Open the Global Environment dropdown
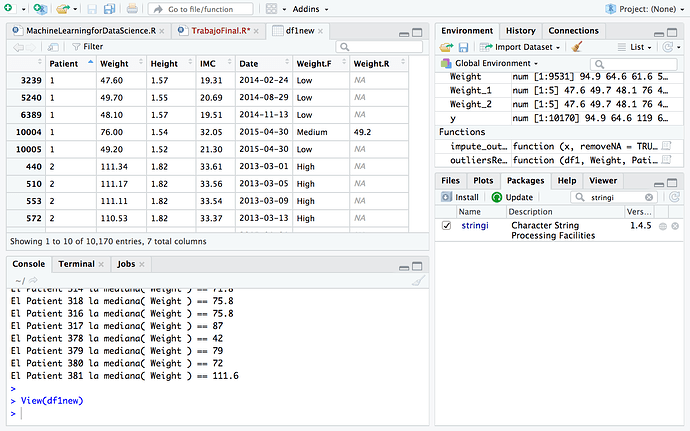Image resolution: width=690 pixels, height=431 pixels. [x=489, y=63]
